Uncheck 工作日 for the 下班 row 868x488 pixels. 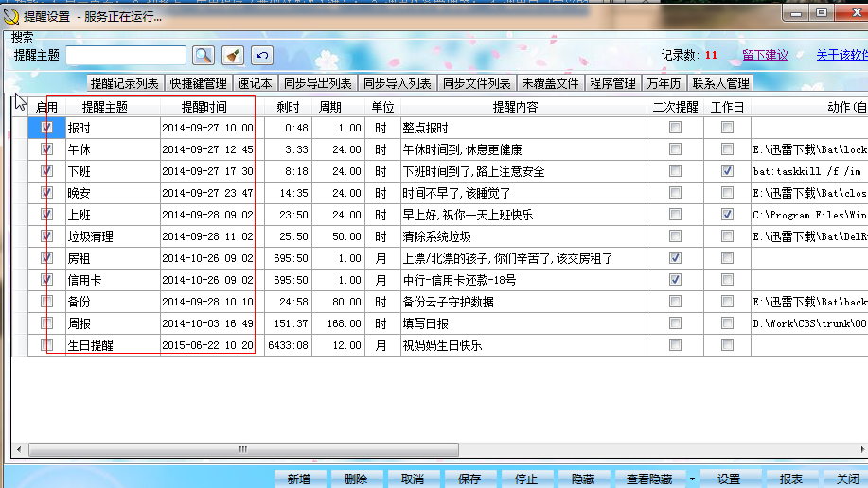pos(727,171)
